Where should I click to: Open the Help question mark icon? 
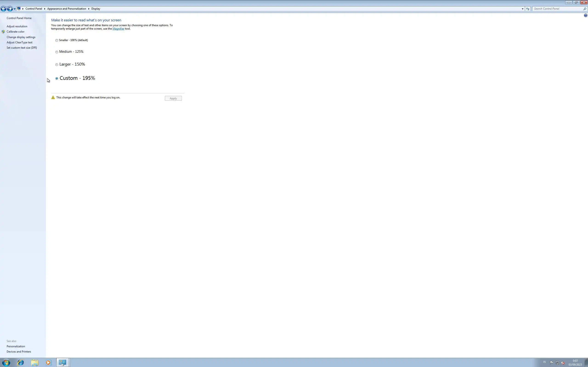coord(585,16)
